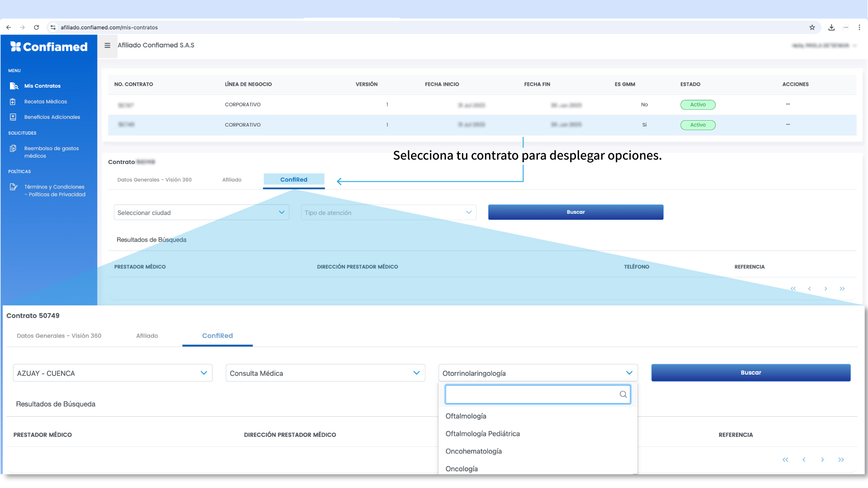
Task: Click CORPORATIVO in the highlighted contract row
Action: click(243, 125)
